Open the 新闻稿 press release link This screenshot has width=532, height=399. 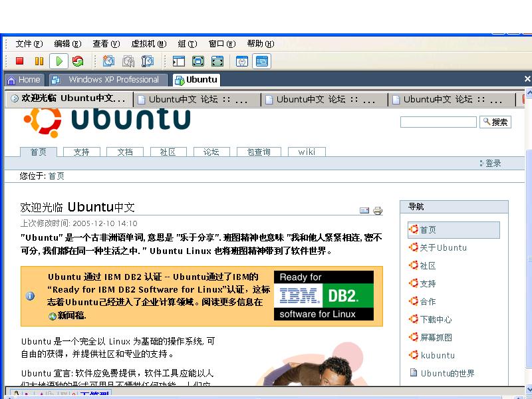coord(72,315)
